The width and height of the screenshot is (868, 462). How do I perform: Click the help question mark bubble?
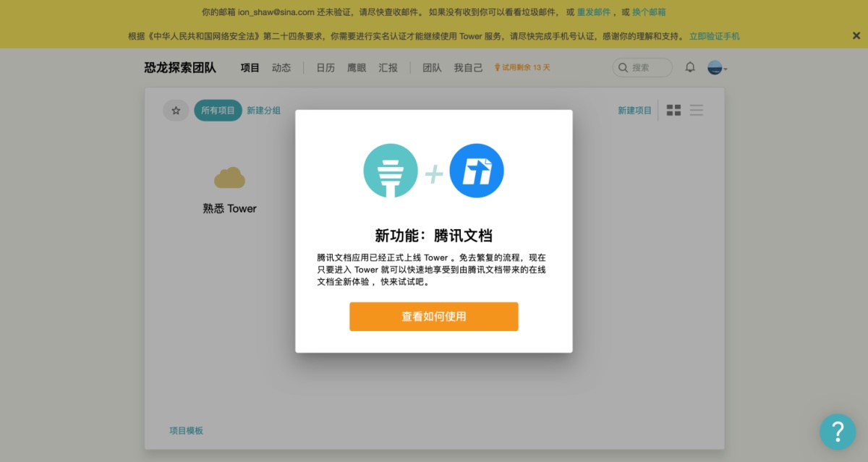point(838,432)
